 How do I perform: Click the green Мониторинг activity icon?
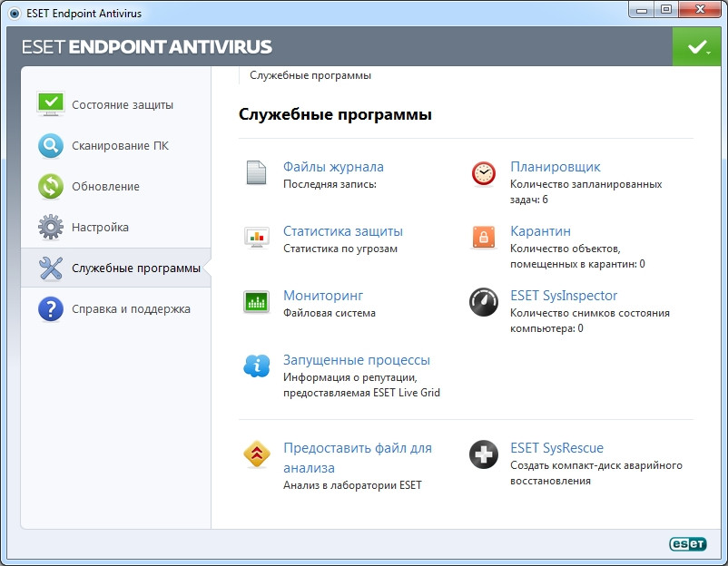click(x=256, y=302)
